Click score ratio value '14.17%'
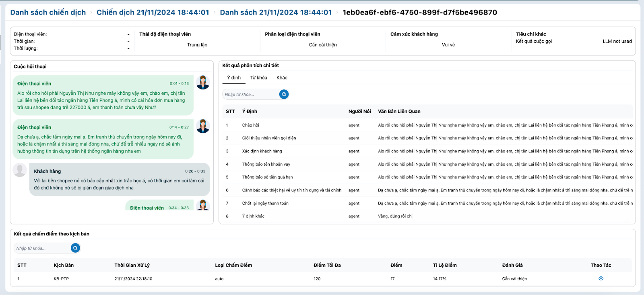This screenshot has height=295, width=644. 440,279
